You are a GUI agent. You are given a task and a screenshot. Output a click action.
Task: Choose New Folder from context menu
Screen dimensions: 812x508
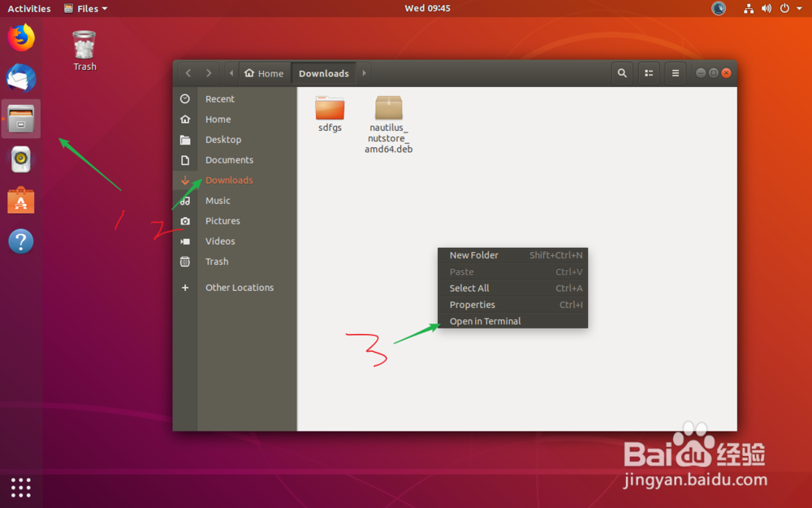512,255
